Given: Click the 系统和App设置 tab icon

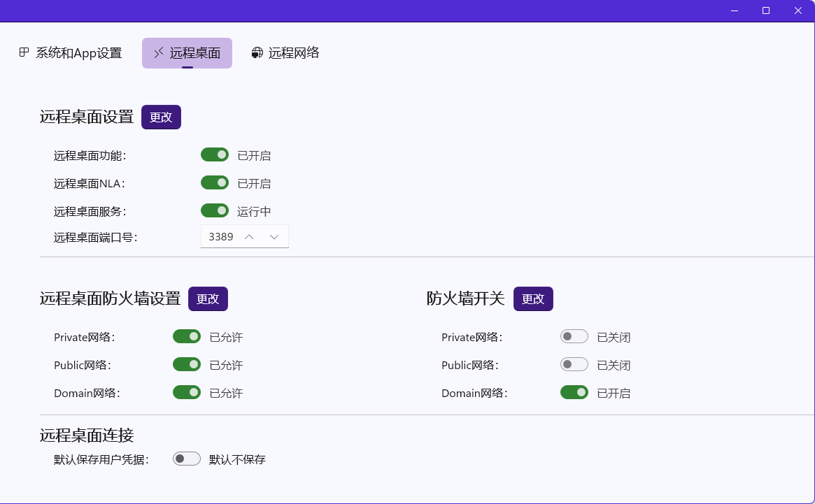Looking at the screenshot, I should (x=24, y=52).
